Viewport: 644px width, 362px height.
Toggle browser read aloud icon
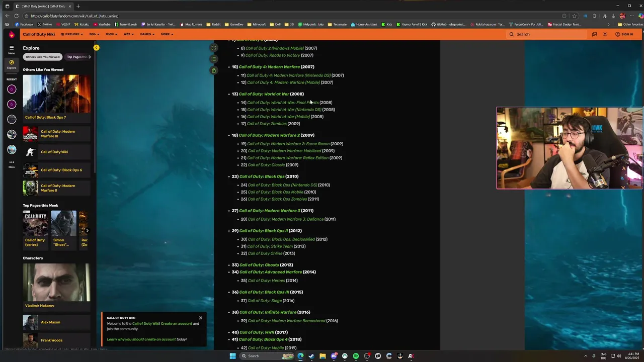pos(585,16)
